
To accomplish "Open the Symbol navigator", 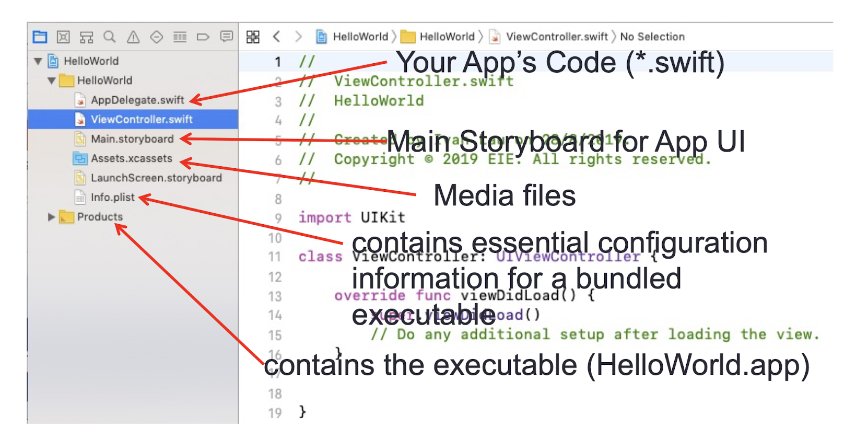I will coord(86,37).
